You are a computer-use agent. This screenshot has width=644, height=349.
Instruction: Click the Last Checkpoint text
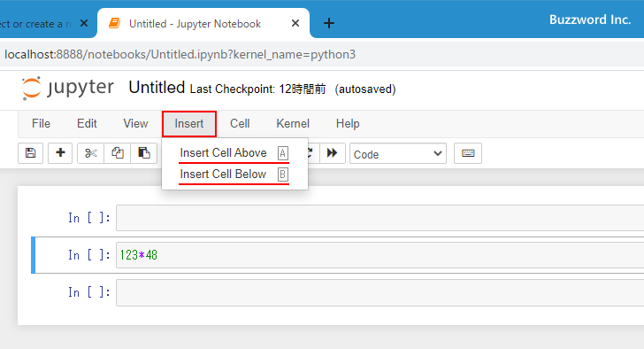point(257,89)
